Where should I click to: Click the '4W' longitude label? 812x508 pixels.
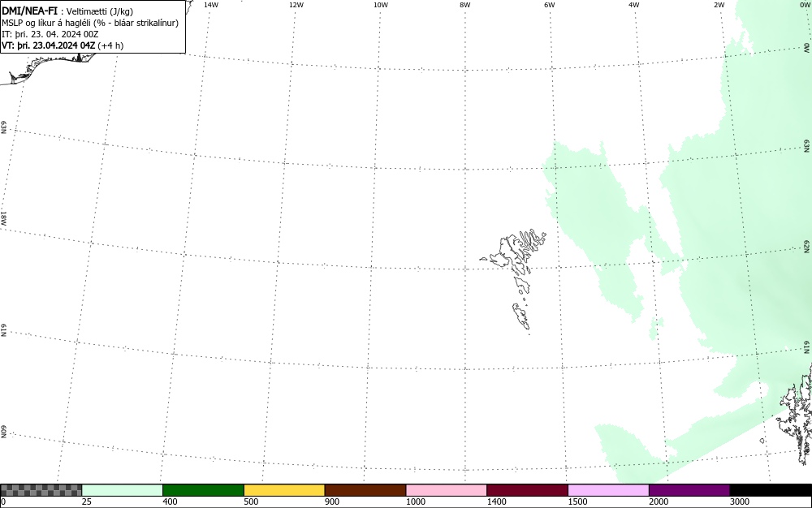coord(634,5)
